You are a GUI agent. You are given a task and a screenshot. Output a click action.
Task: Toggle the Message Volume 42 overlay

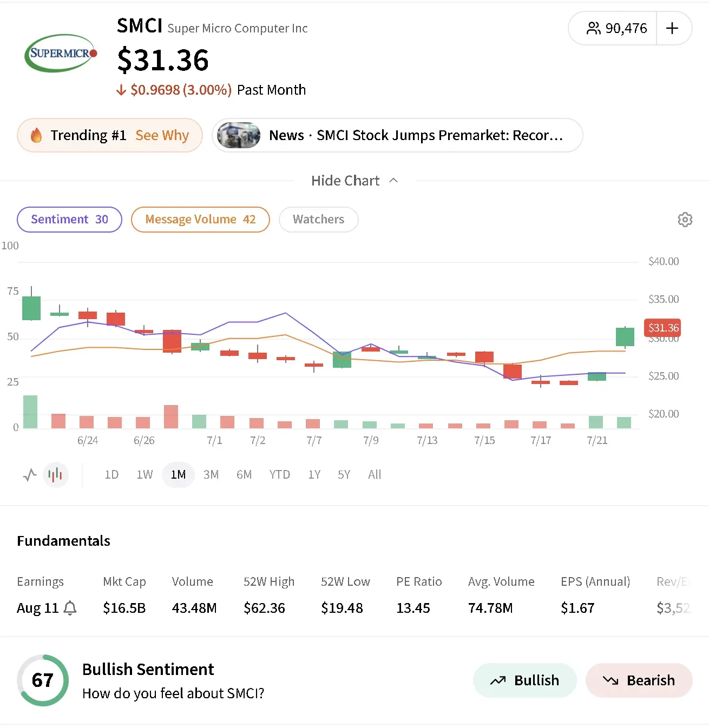200,220
